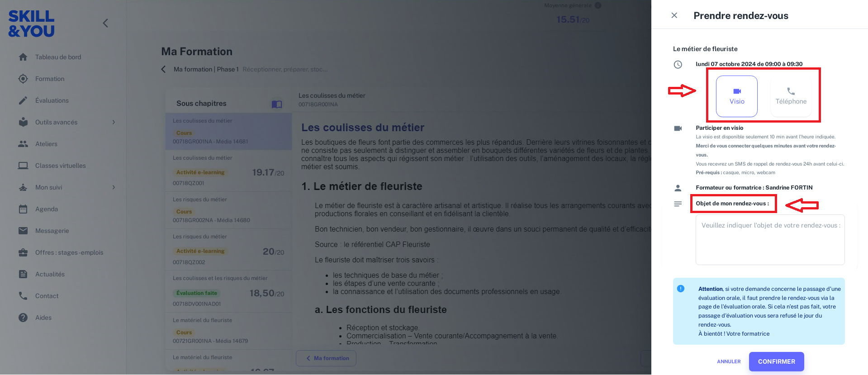Image resolution: width=868 pixels, height=375 pixels.
Task: Confirm the appointment with CONFIRMER
Action: coord(776,361)
